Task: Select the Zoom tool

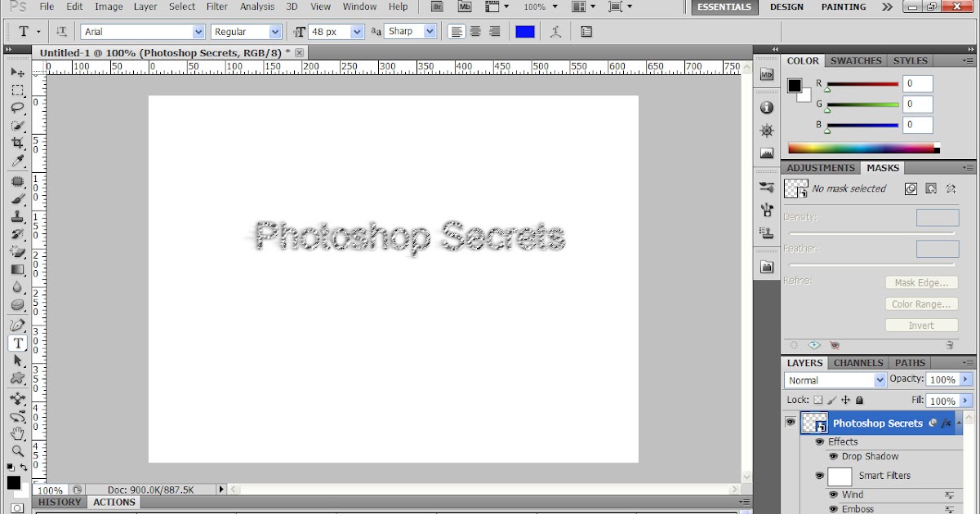Action: click(x=17, y=451)
